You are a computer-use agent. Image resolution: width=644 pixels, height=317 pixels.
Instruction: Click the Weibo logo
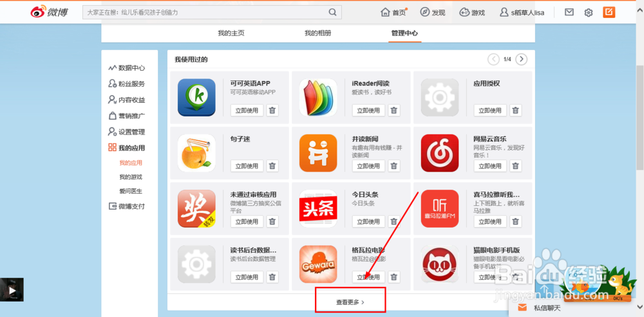pyautogui.click(x=49, y=12)
